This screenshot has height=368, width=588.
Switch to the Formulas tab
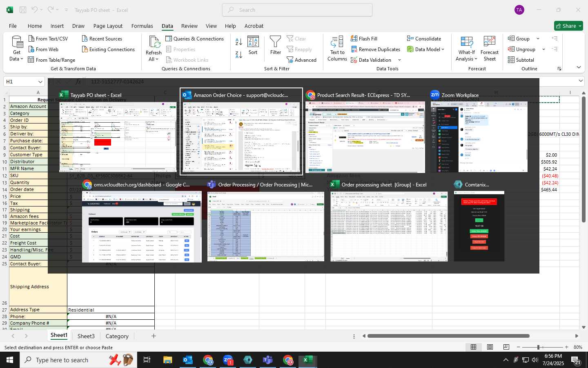(142, 26)
